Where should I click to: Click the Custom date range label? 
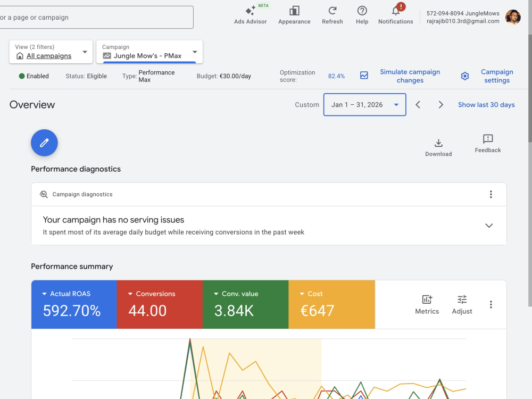click(x=307, y=104)
